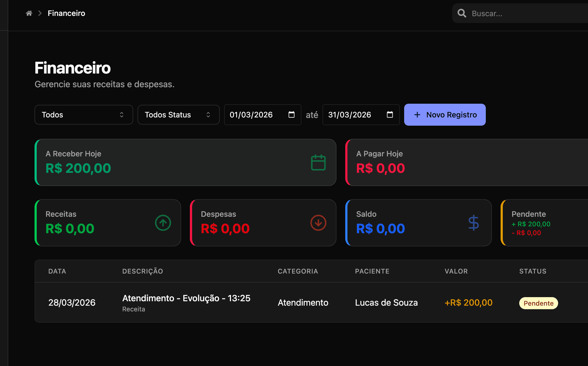Click the DATA column header
The width and height of the screenshot is (588, 366).
point(57,271)
